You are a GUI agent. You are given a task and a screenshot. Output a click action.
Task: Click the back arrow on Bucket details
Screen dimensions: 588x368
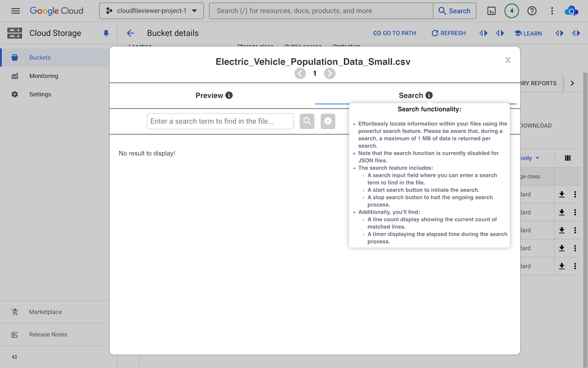130,33
